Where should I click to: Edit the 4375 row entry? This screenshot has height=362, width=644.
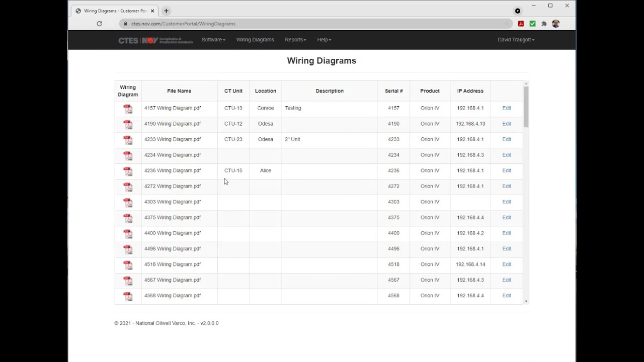click(x=507, y=217)
